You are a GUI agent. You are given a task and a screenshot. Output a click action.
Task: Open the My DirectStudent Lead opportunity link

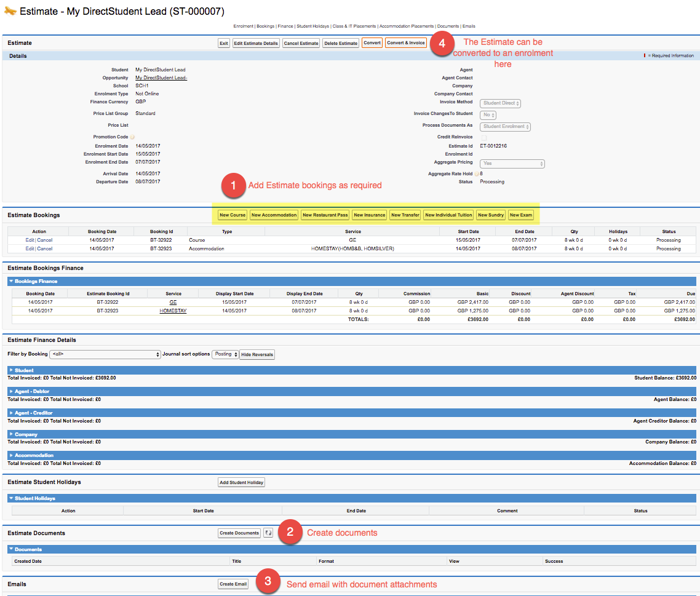click(x=161, y=78)
